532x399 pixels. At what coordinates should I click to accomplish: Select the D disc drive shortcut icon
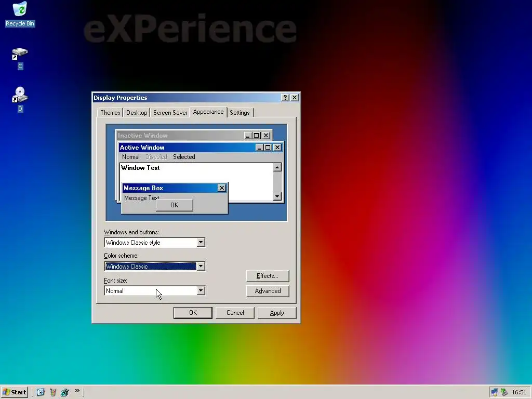[20, 99]
